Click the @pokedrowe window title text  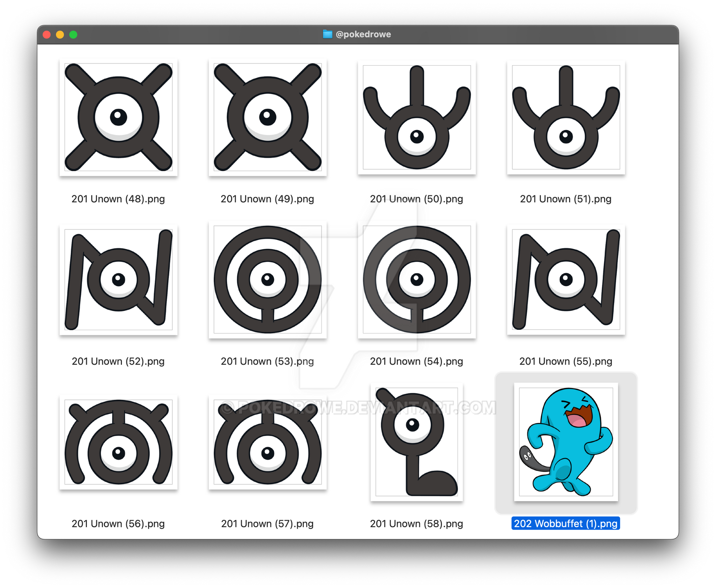click(x=363, y=34)
